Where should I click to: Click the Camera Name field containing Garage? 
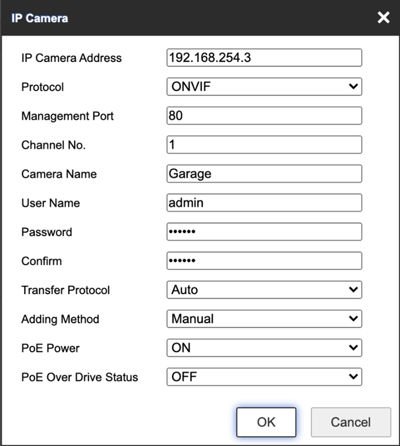tap(264, 174)
